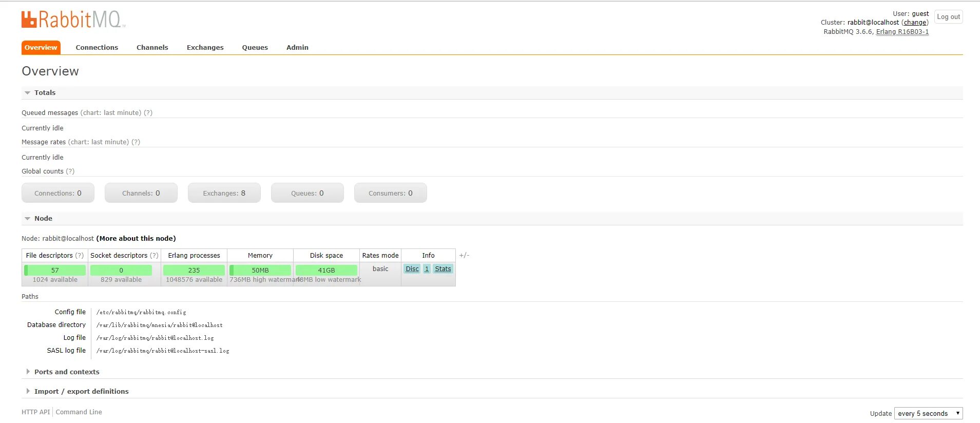Click the Exchanges: 8 count button
Screen dimensions: 980x423
[224, 193]
